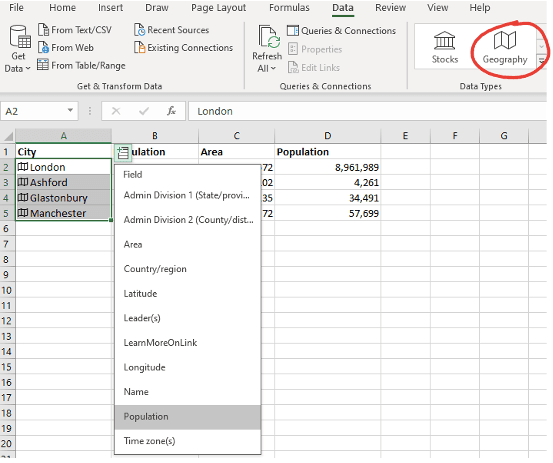Select column D header
This screenshot has height=463, width=553.
click(328, 136)
